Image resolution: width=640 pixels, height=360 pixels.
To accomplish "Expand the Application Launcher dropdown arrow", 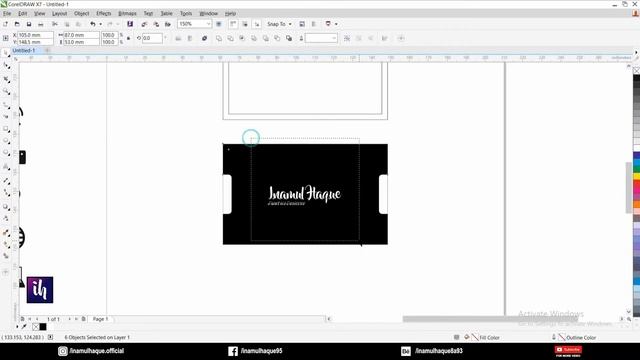I will click(x=336, y=24).
